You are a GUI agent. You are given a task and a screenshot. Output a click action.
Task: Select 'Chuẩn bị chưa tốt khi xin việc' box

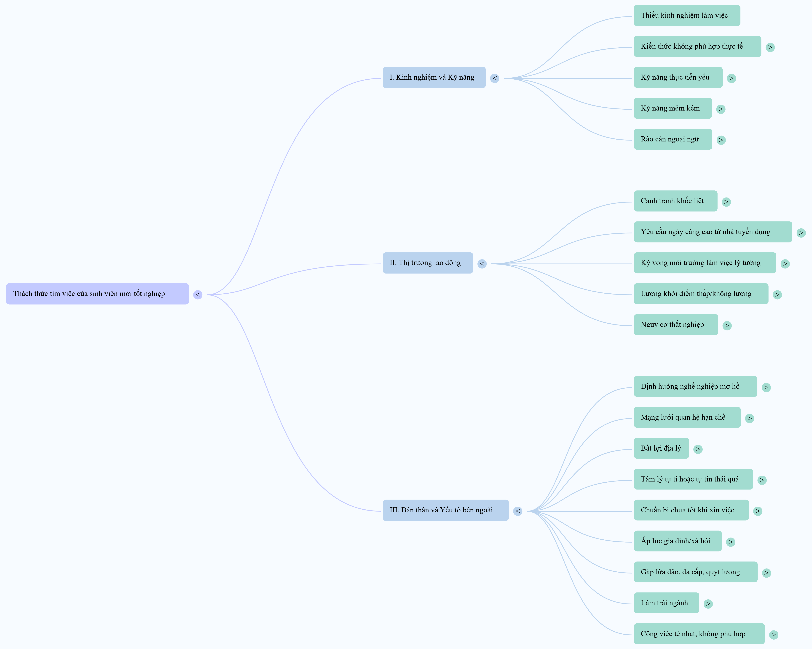tap(691, 510)
